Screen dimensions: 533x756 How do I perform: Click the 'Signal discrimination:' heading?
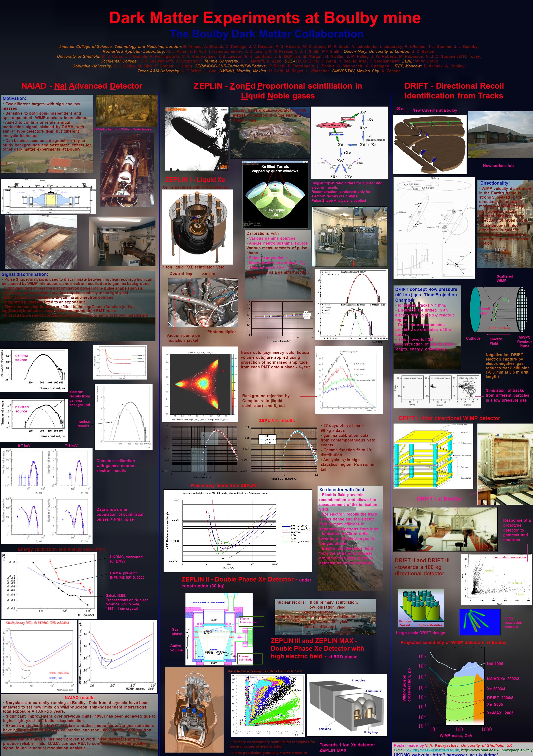[x=25, y=274]
